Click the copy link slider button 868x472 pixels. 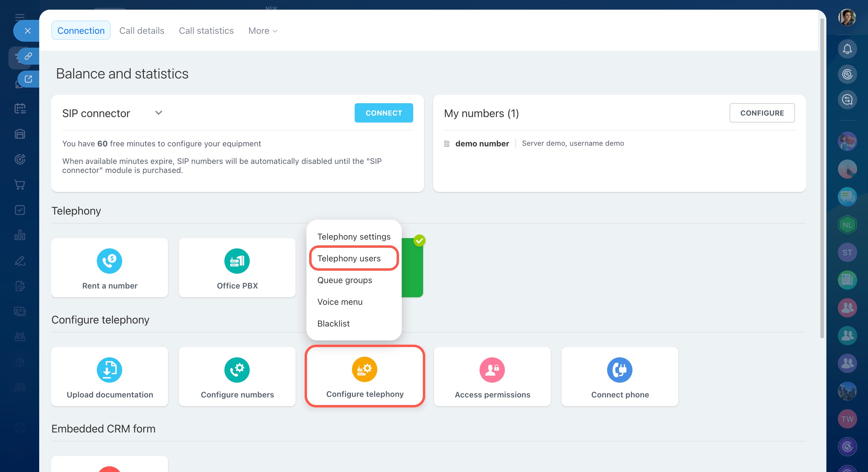coord(28,56)
